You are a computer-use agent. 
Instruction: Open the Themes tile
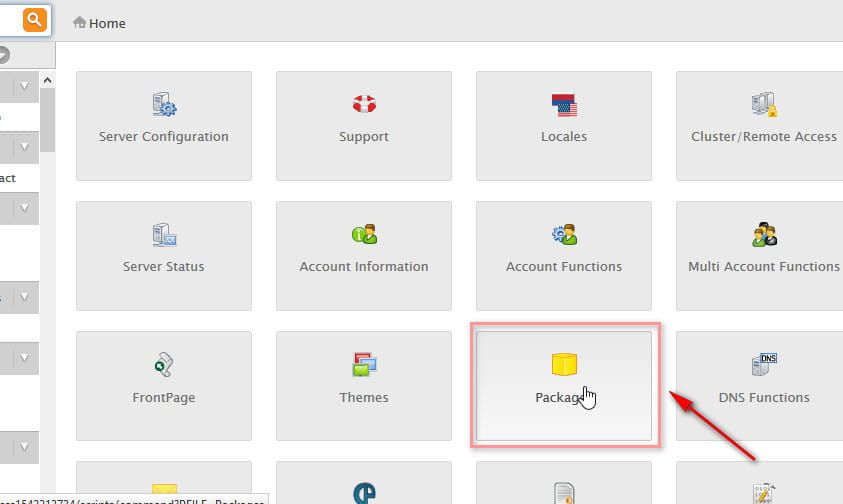[x=363, y=385]
